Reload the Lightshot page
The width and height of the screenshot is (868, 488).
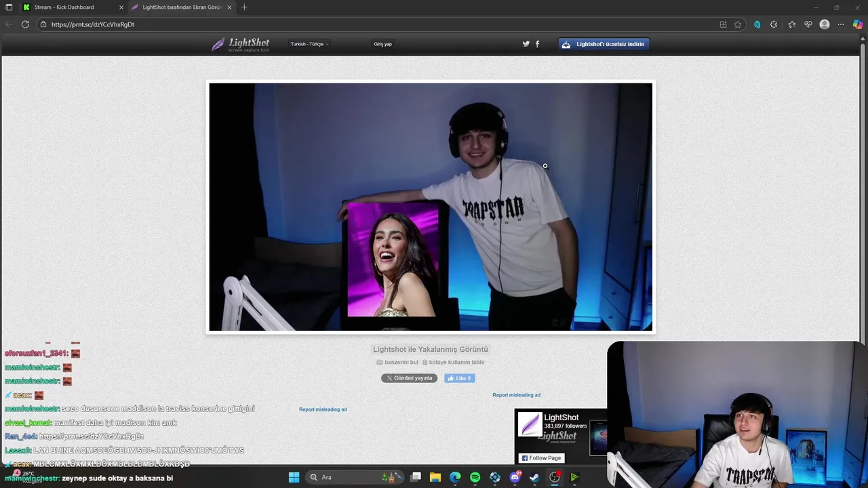(x=25, y=24)
